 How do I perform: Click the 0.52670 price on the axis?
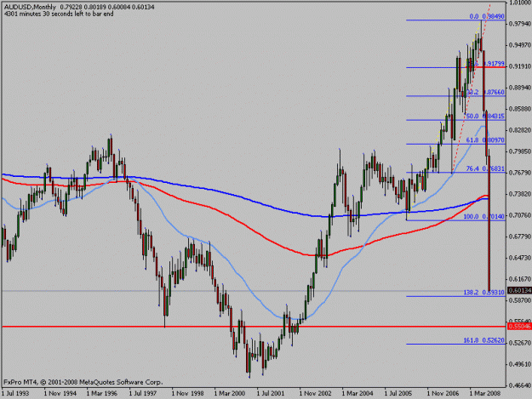pos(520,343)
